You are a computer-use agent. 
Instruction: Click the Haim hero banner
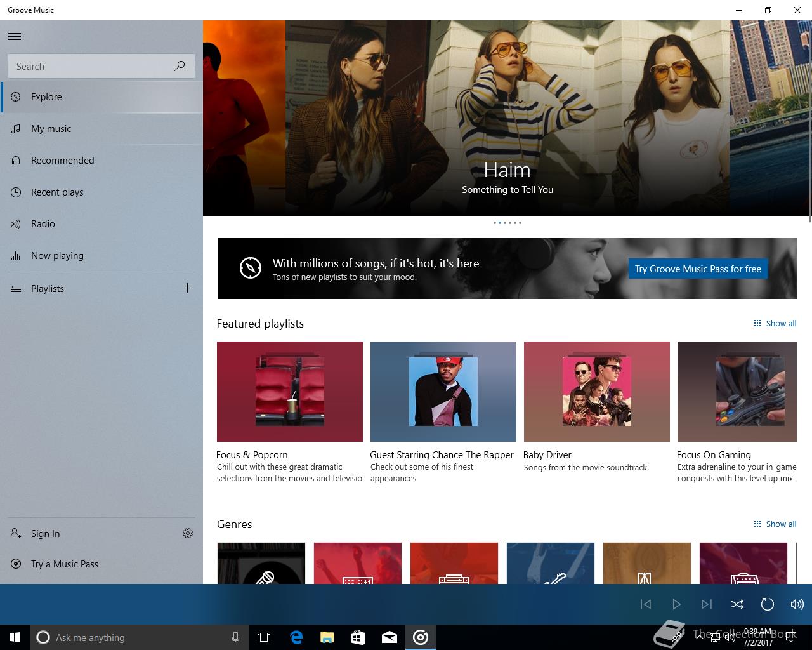(x=507, y=118)
